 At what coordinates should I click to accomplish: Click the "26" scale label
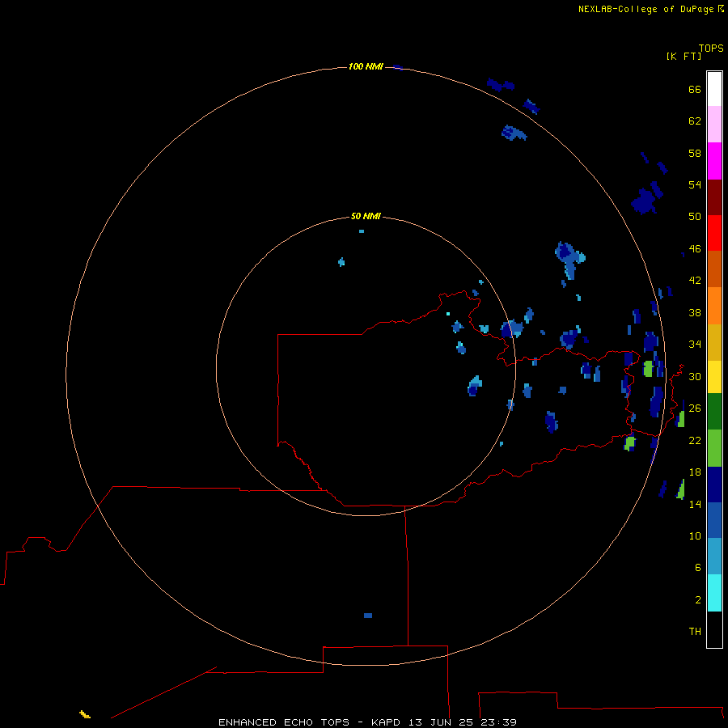pos(695,408)
